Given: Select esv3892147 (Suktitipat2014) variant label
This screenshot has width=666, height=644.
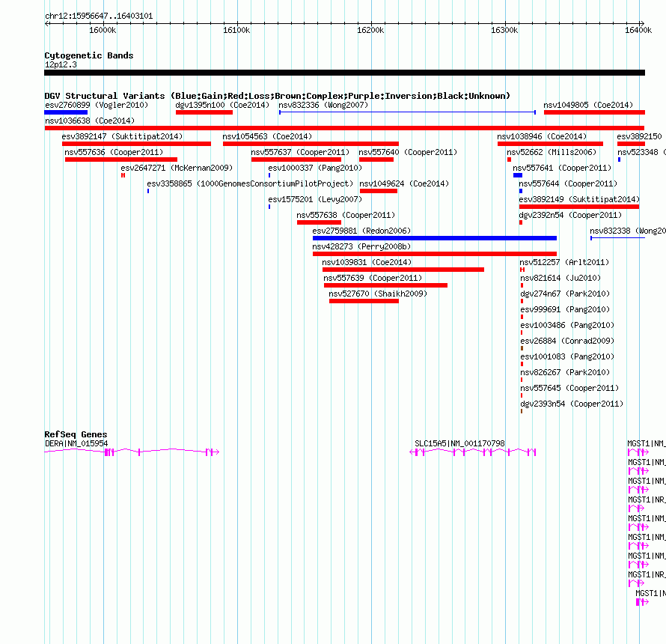Looking at the screenshot, I should tap(122, 136).
